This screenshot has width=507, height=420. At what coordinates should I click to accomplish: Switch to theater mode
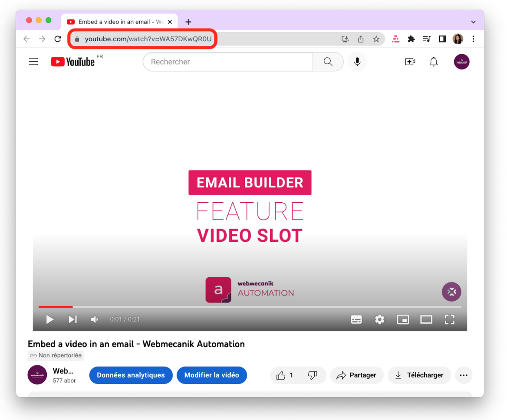426,319
